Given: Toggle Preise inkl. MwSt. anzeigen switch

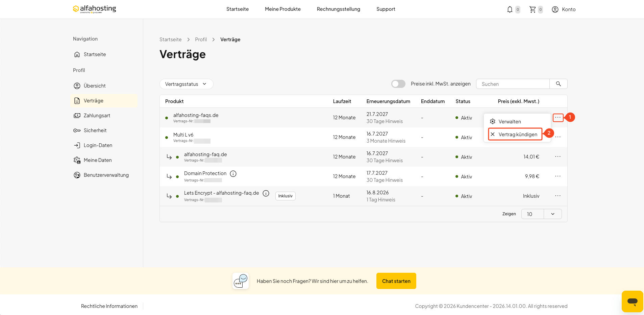Looking at the screenshot, I should (398, 84).
